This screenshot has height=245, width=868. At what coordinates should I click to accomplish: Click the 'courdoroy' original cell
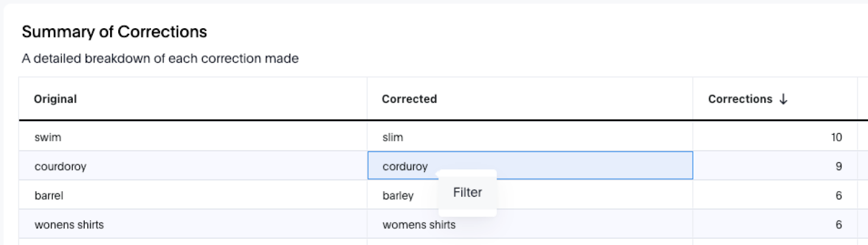60,167
